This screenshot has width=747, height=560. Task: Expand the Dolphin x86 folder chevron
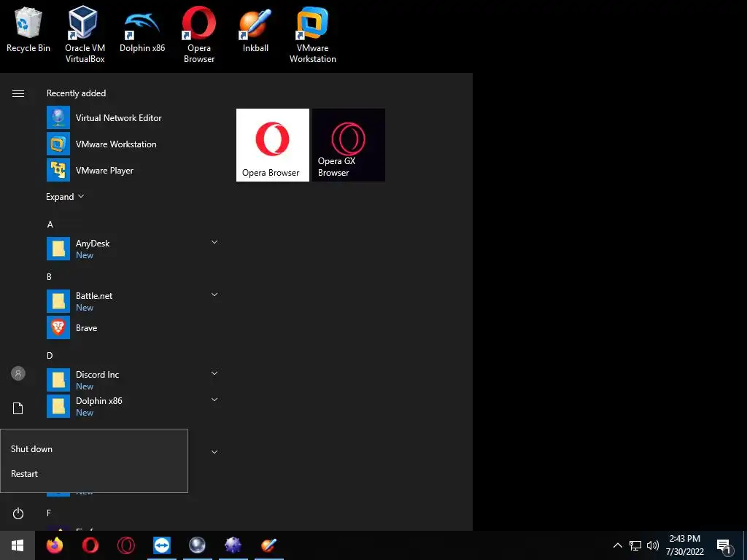tap(214, 400)
